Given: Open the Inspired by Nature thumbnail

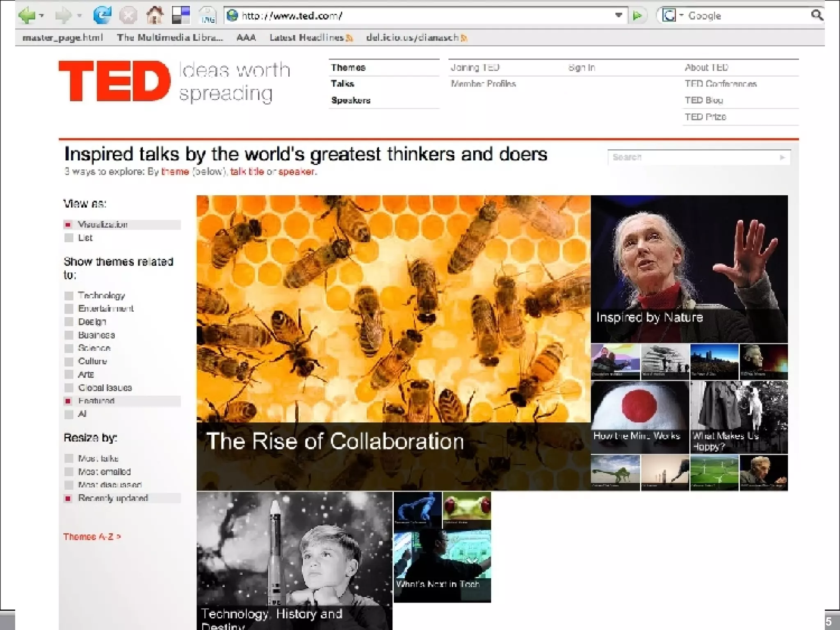Looking at the screenshot, I should [689, 269].
